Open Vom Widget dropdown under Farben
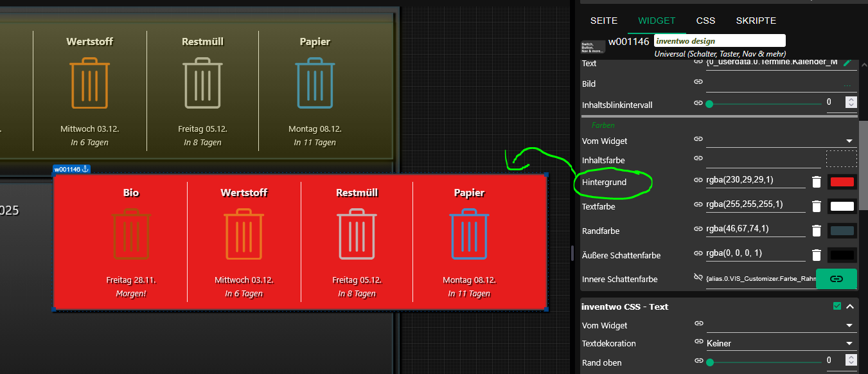The image size is (868, 374). pos(781,140)
